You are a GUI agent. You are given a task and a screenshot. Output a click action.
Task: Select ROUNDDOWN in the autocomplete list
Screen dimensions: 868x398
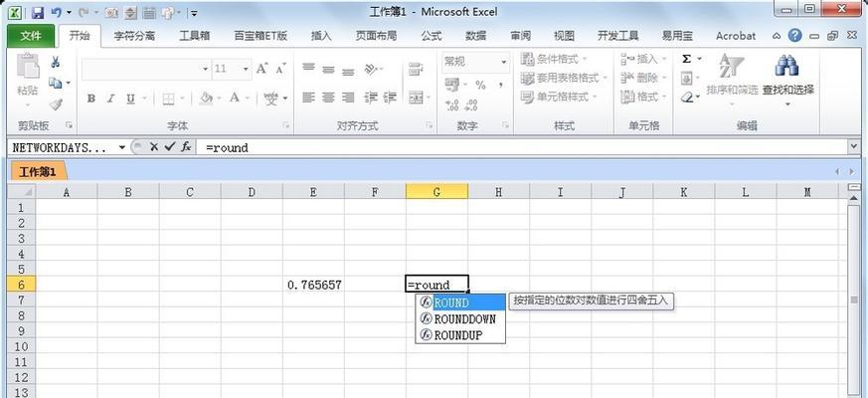(460, 318)
